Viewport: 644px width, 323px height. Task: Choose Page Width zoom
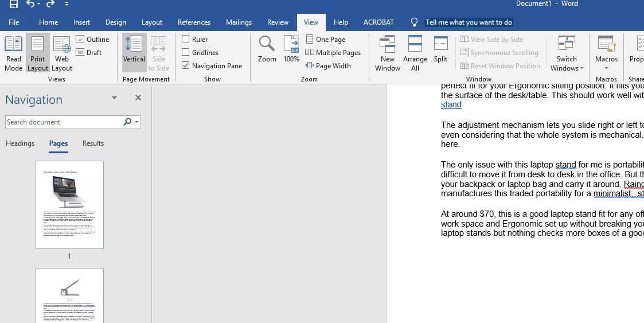coord(328,66)
